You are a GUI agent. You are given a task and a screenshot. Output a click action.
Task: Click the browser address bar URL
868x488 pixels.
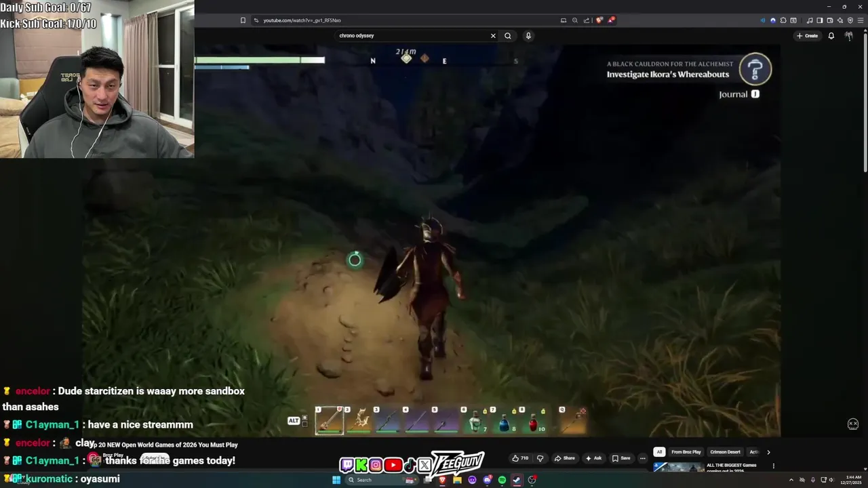[302, 20]
